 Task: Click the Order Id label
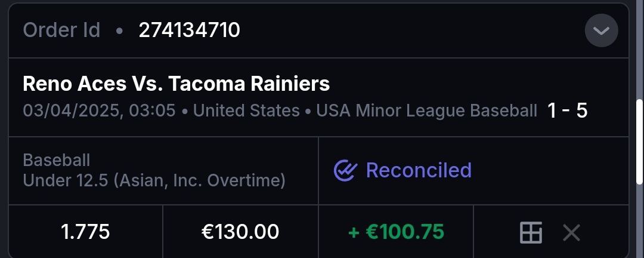(61, 30)
